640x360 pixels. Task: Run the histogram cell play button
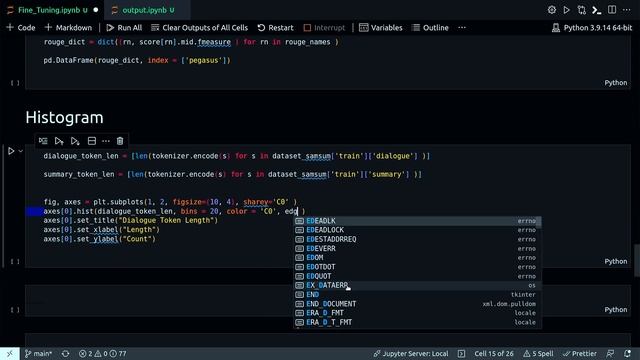(11, 151)
